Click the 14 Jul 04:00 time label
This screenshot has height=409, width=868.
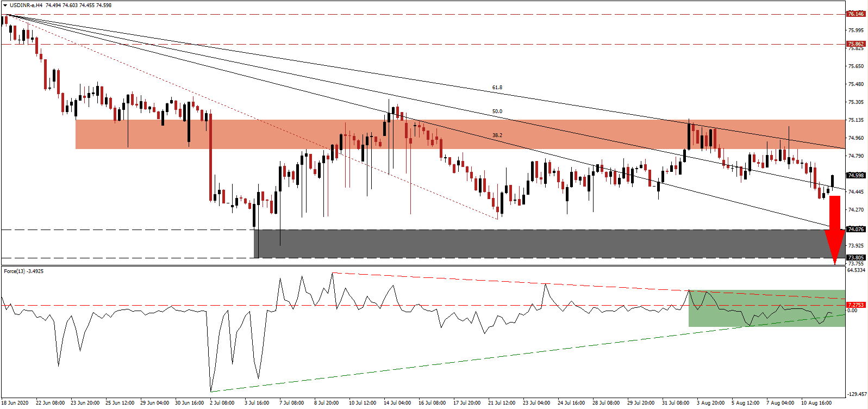(397, 403)
